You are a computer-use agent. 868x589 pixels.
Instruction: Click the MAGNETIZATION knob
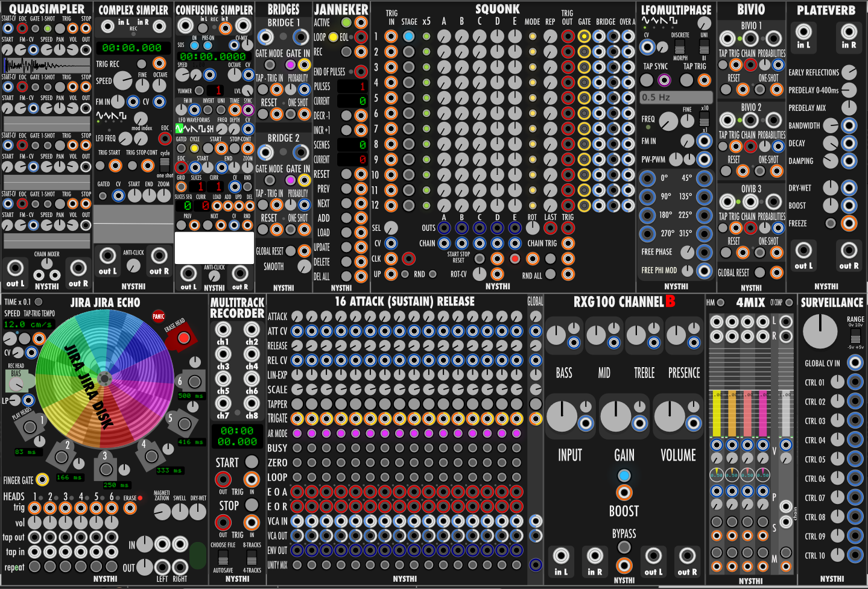click(162, 512)
